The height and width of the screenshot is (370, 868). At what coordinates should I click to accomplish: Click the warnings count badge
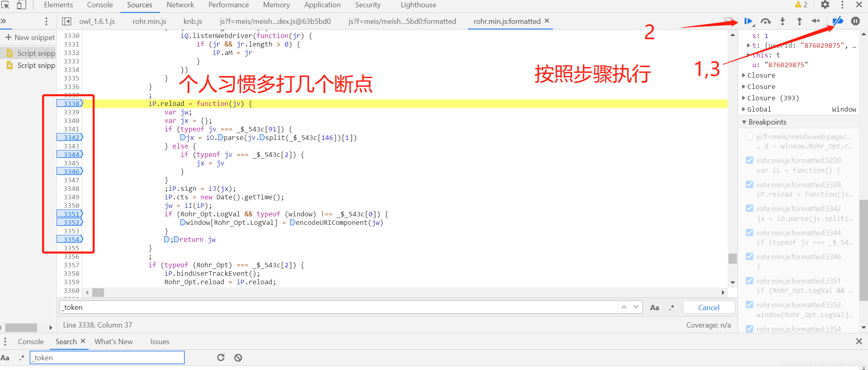click(801, 5)
